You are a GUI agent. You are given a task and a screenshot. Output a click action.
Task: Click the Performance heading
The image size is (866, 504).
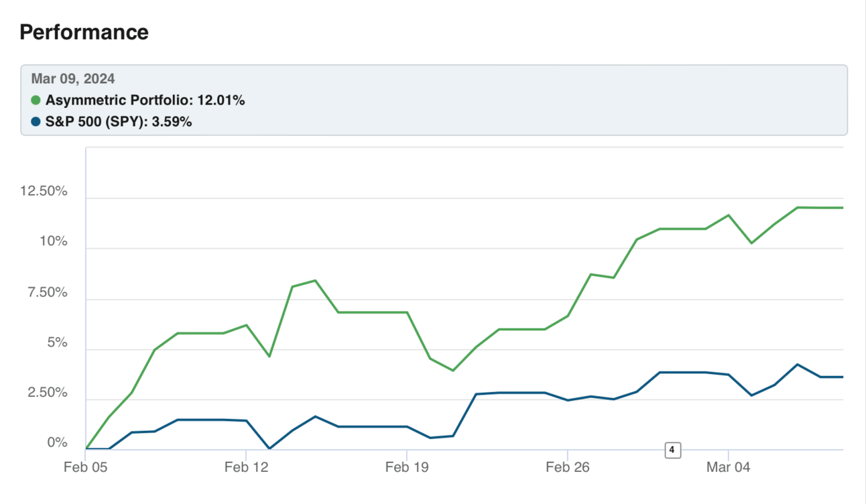click(x=84, y=32)
